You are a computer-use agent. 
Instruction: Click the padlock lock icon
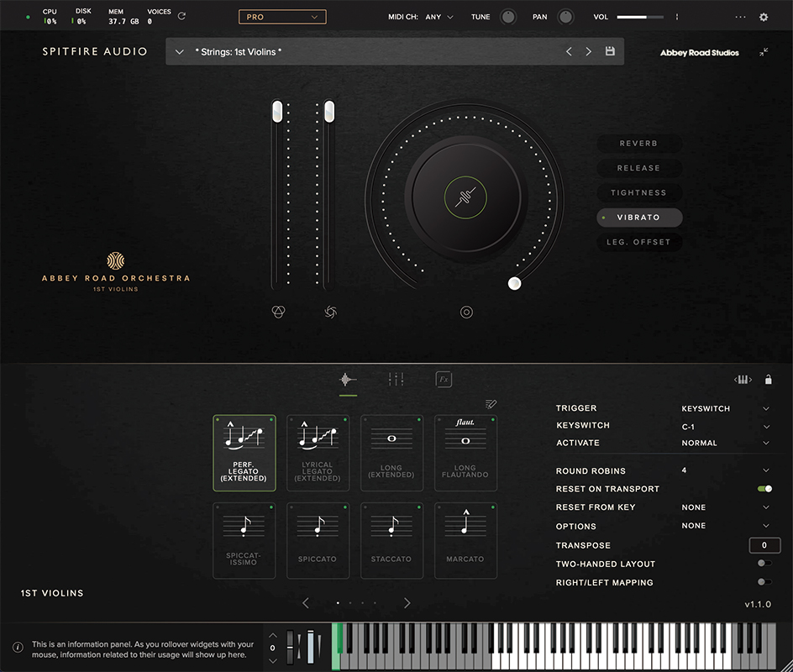[x=768, y=380]
